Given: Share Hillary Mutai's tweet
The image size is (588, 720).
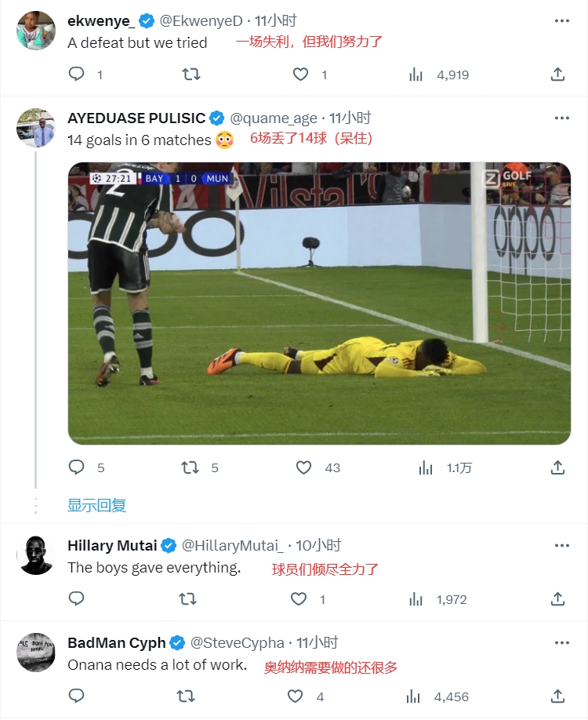Looking at the screenshot, I should click(557, 599).
